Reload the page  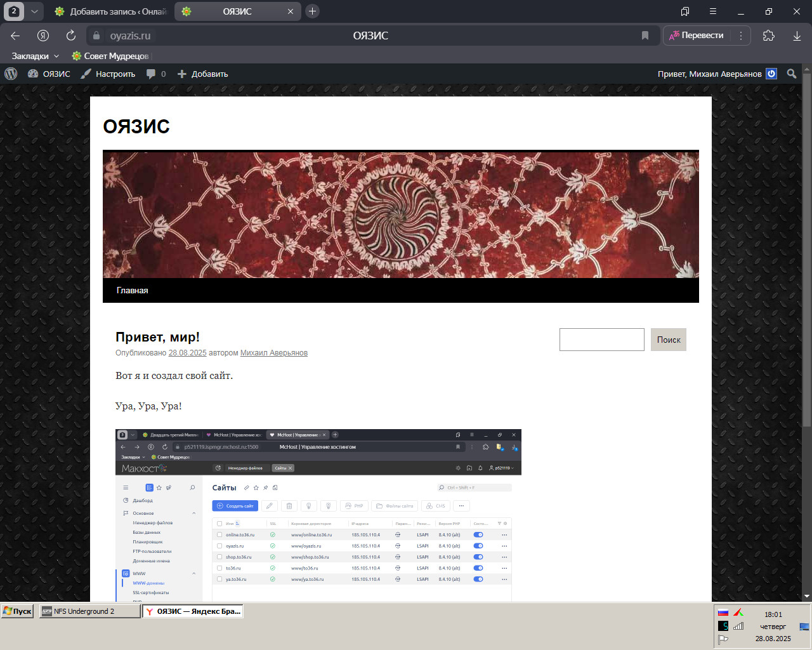[x=71, y=36]
